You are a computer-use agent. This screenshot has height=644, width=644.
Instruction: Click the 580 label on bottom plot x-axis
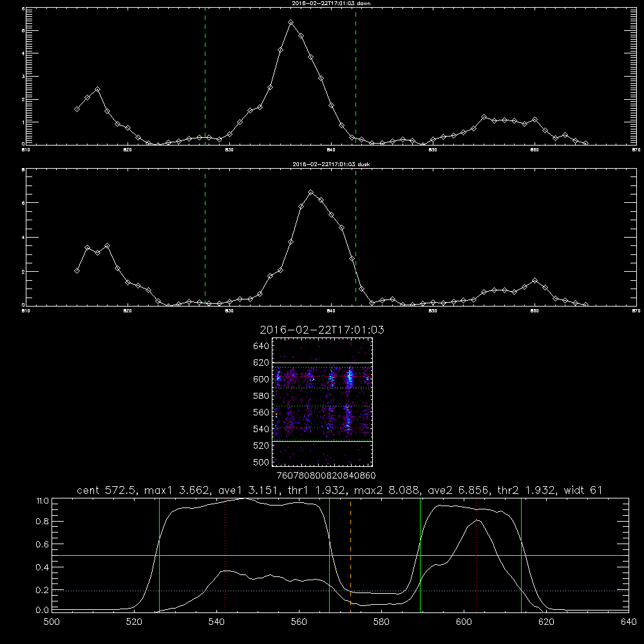381,622
